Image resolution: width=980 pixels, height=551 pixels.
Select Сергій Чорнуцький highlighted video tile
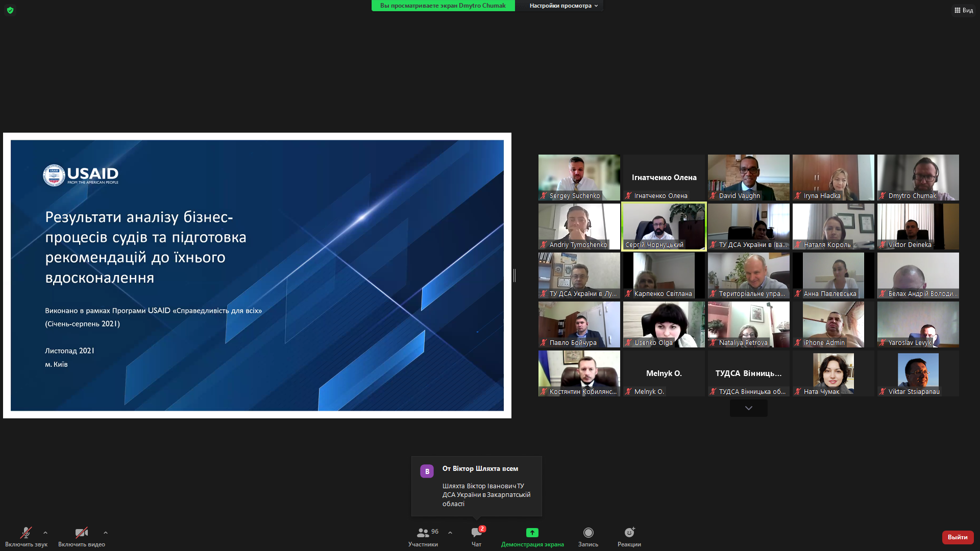(664, 226)
